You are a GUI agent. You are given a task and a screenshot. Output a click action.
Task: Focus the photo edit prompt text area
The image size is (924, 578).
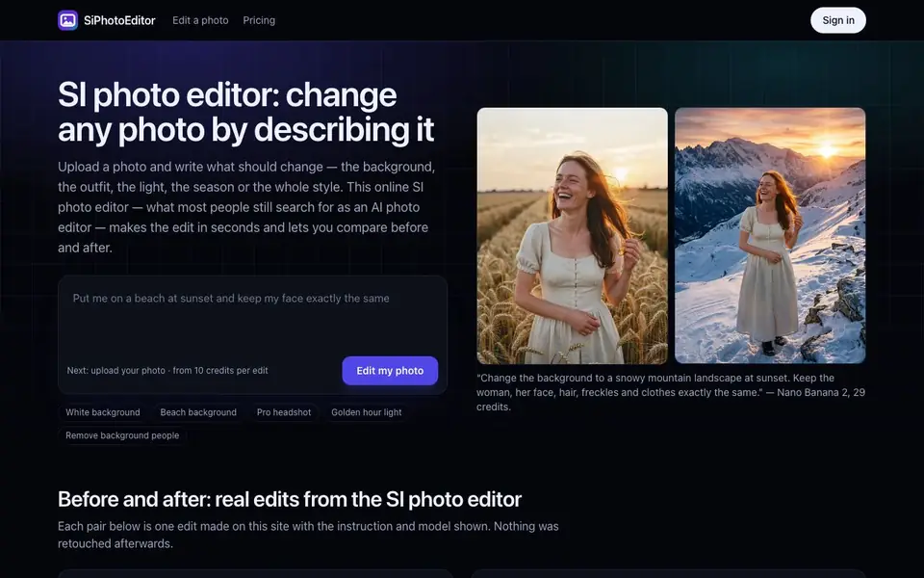(x=252, y=316)
